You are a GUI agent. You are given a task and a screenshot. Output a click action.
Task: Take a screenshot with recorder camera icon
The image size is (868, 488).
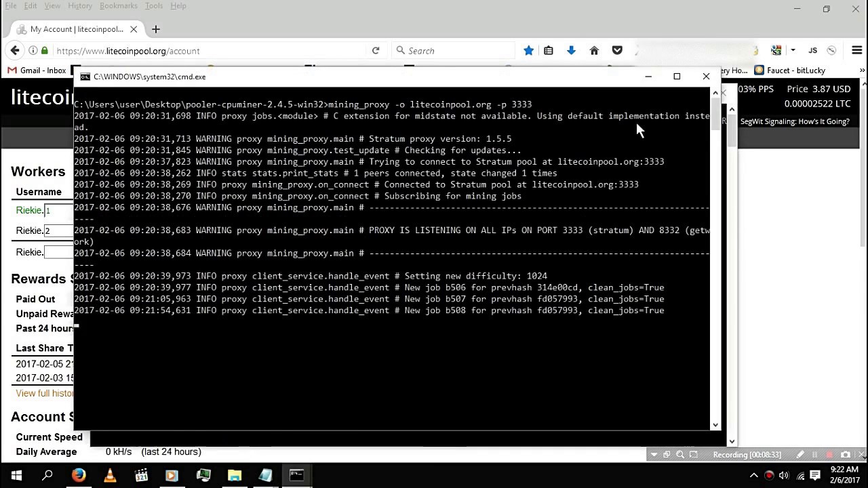(x=845, y=455)
